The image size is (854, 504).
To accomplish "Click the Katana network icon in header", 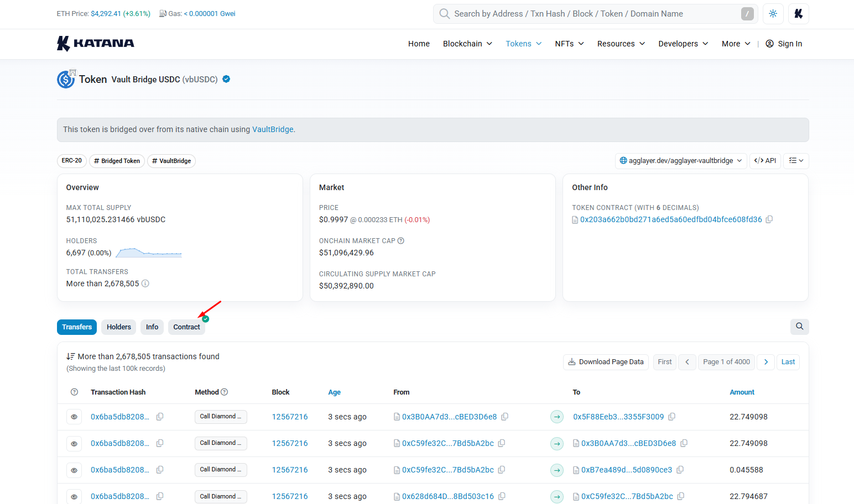I will pos(799,14).
